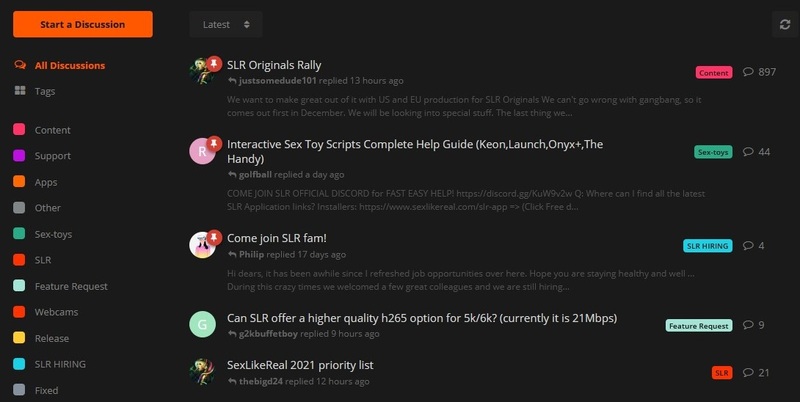Screen dimensions: 800x402
Task: Click the green G user avatar
Action: (203, 324)
